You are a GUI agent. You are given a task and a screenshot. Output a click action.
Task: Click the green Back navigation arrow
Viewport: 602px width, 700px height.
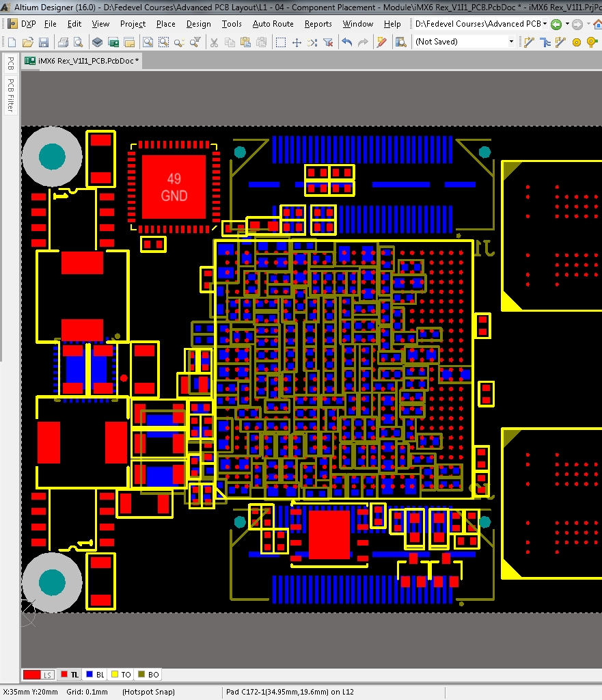(556, 24)
